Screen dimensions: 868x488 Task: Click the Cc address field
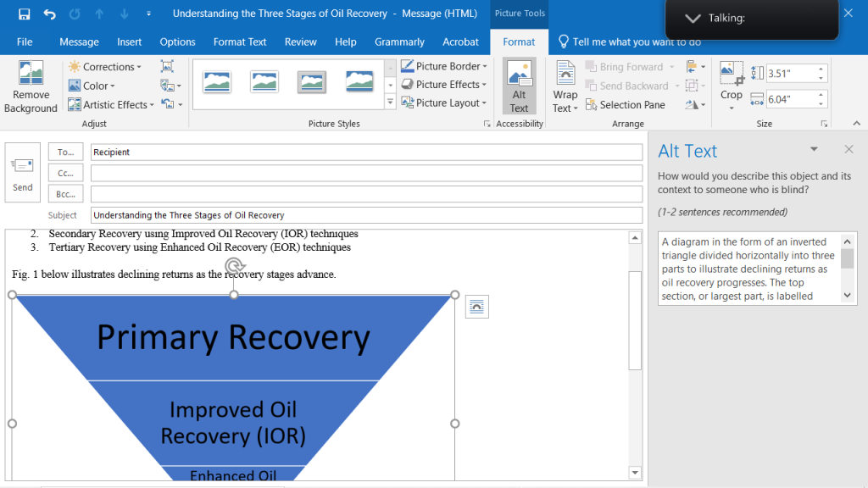366,173
